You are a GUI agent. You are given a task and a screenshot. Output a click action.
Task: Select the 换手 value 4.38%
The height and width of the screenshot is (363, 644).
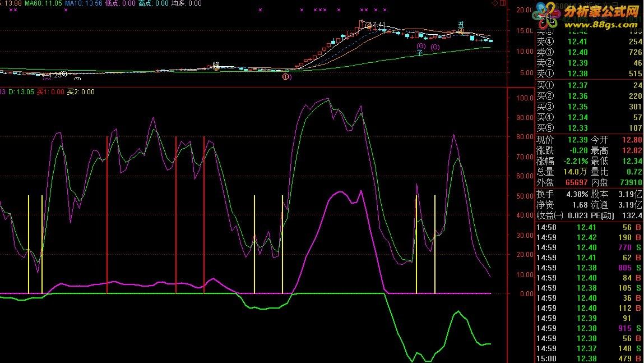pos(577,195)
